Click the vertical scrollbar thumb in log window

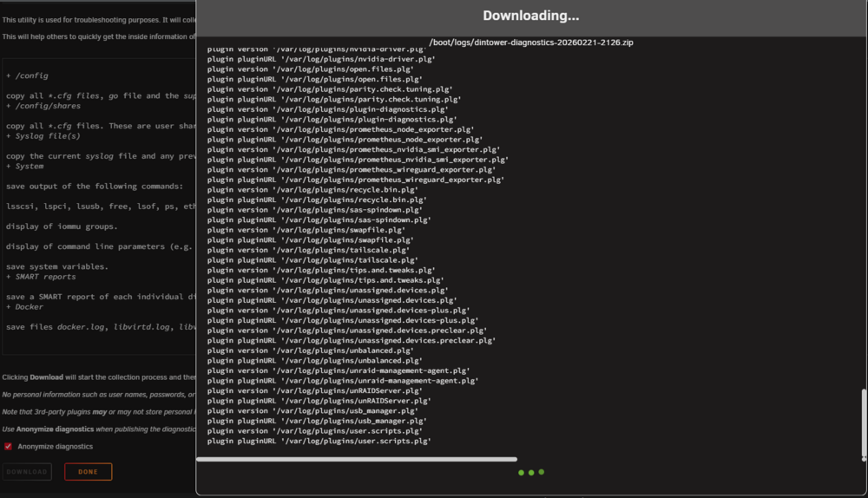864,424
